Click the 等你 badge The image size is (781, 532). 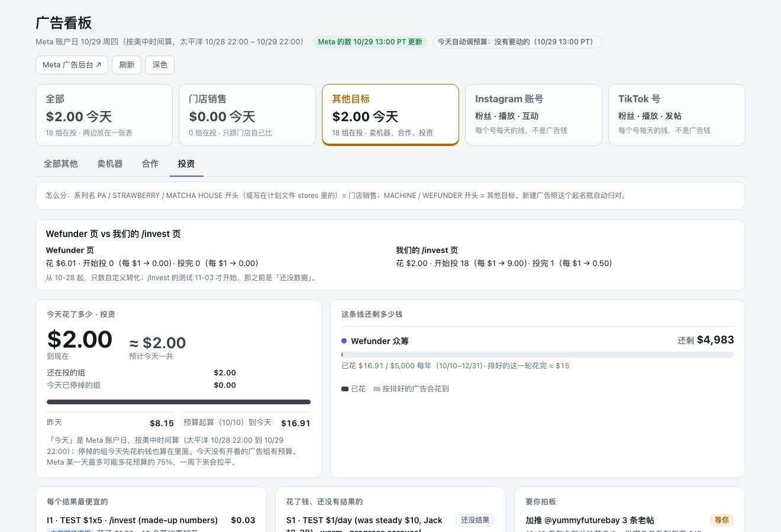pyautogui.click(x=722, y=520)
